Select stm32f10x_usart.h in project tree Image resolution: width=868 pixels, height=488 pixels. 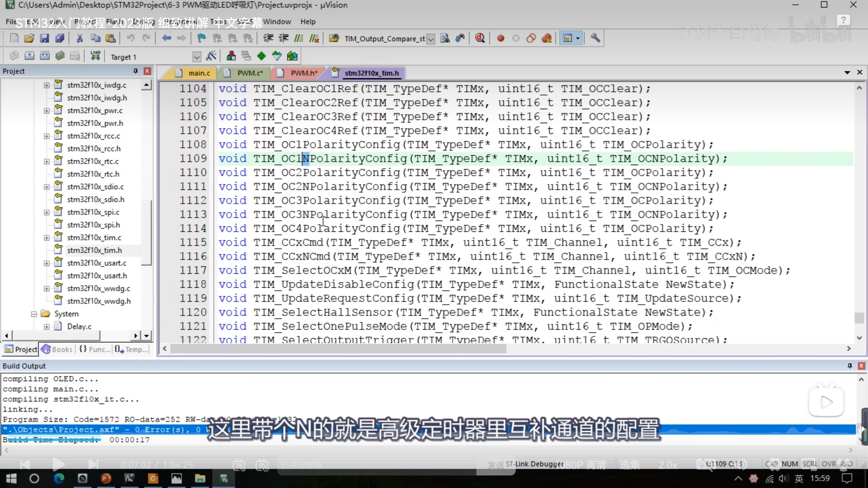click(x=97, y=276)
